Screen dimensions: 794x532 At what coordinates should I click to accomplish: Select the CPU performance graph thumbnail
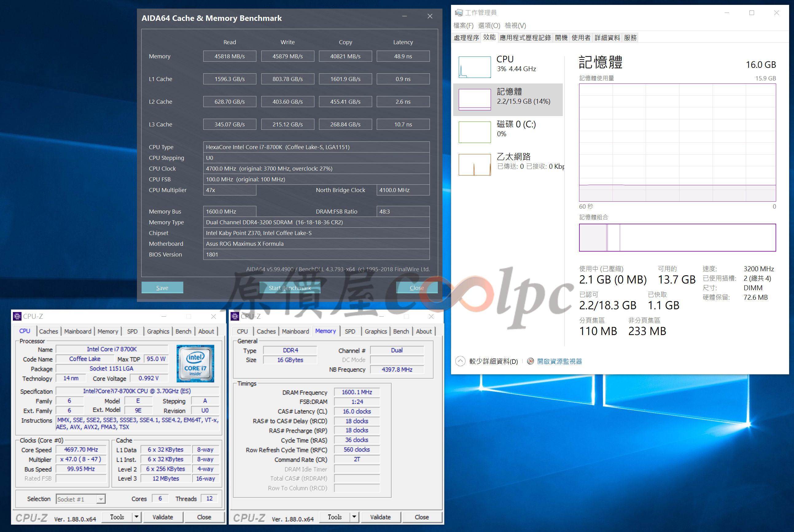475,67
